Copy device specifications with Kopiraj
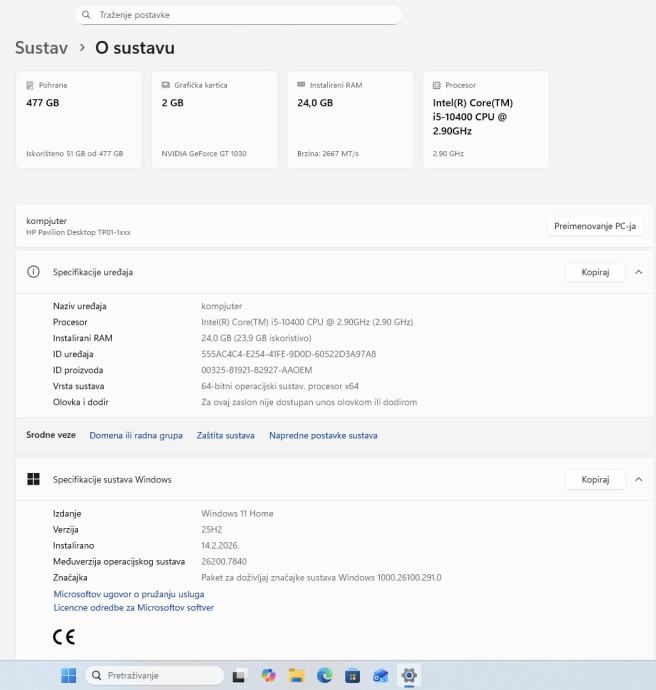Image resolution: width=656 pixels, height=690 pixels. pos(595,272)
